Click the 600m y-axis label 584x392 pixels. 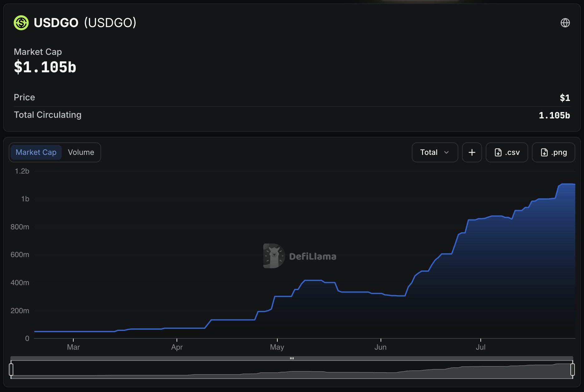(x=20, y=255)
